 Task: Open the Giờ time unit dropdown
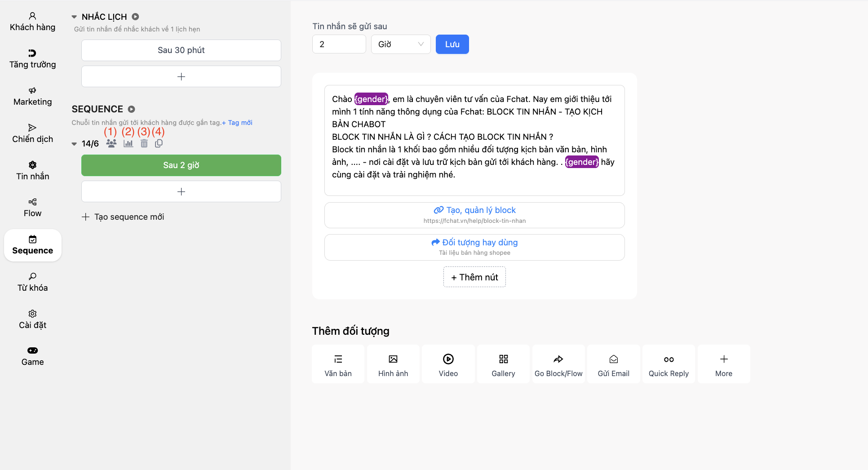pos(400,44)
